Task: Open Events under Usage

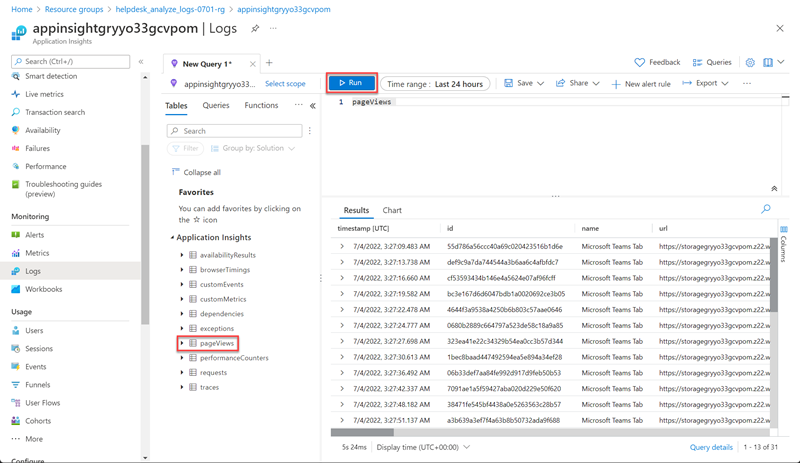Action: (x=36, y=367)
